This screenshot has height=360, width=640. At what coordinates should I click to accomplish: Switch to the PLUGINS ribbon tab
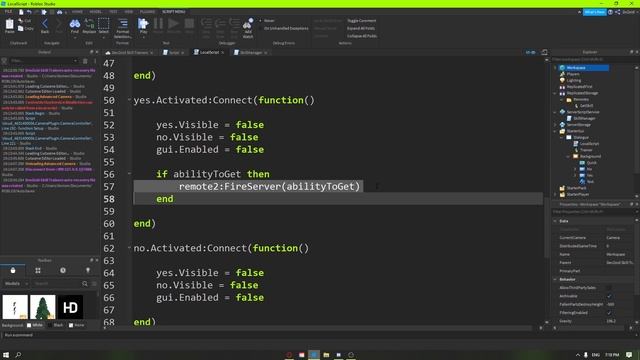point(147,12)
